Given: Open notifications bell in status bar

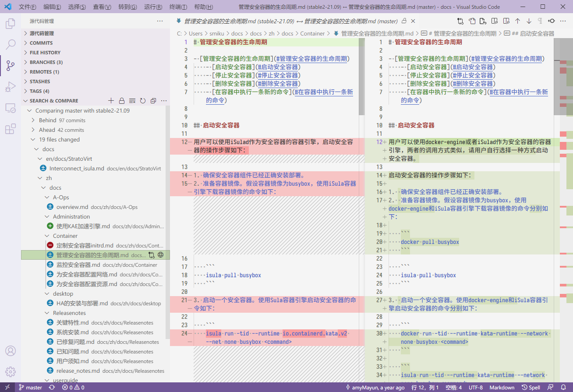Looking at the screenshot, I should coord(564,388).
